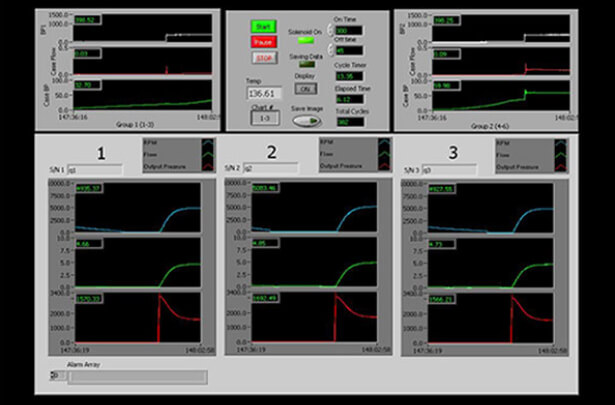Click the BP1 readout in Group 1

click(87, 20)
